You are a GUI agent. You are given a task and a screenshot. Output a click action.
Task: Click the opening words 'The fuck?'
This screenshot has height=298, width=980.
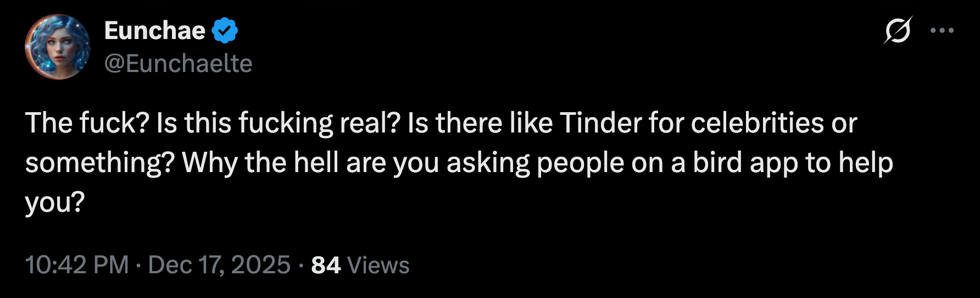click(87, 123)
